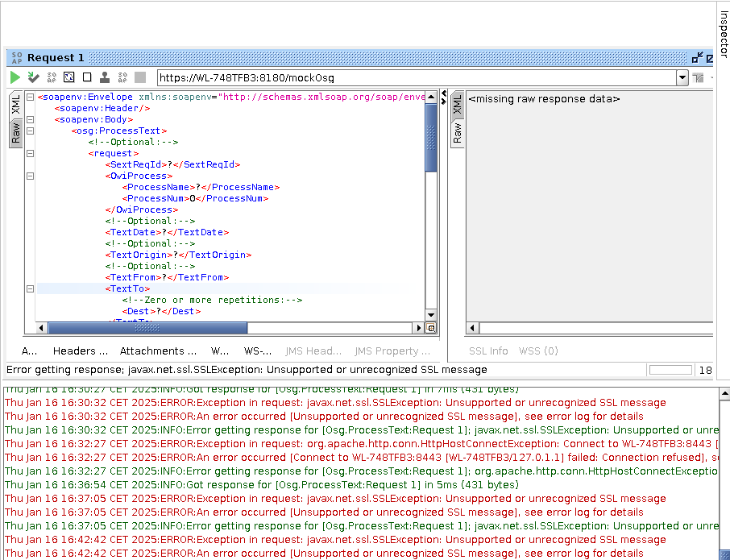The height and width of the screenshot is (560, 730).
Task: Collapse the soapenv:Envelope node
Action: pos(30,97)
